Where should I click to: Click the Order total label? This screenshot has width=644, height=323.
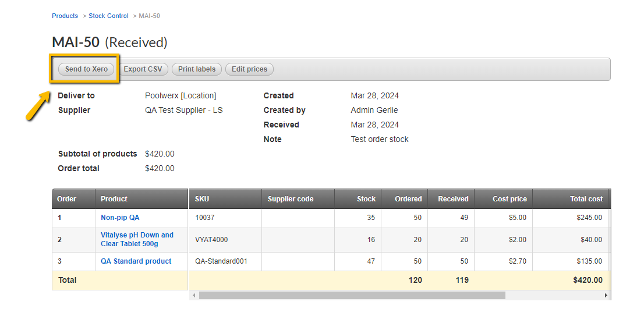coord(79,168)
